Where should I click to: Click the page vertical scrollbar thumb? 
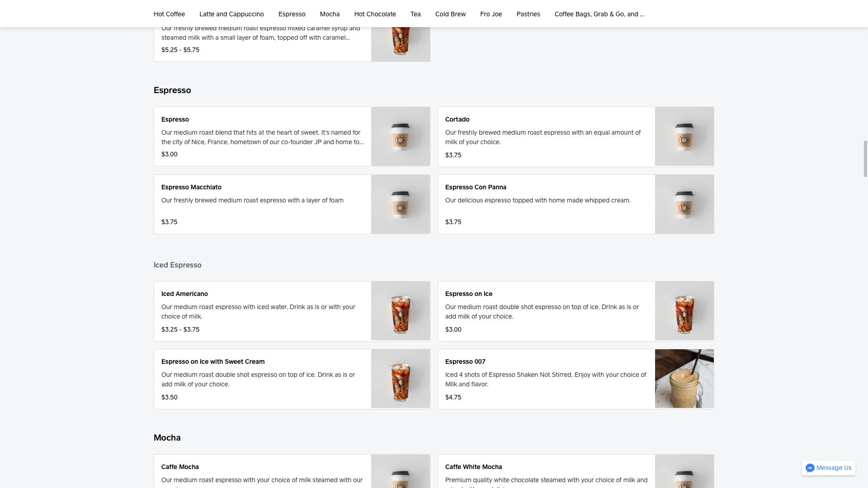click(865, 158)
